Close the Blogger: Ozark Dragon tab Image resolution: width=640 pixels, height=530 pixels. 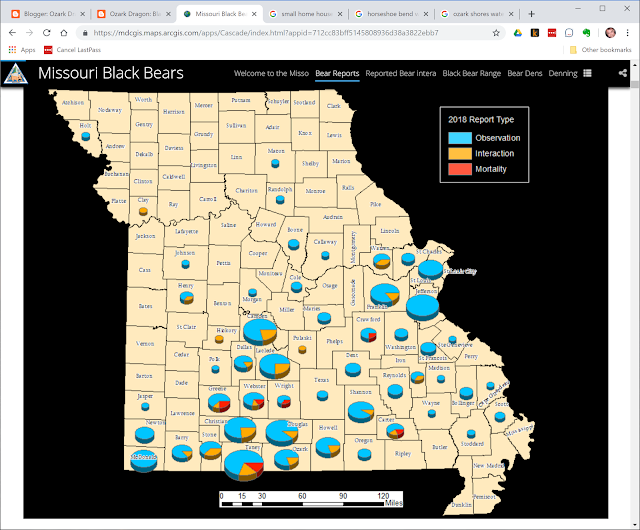(82, 14)
